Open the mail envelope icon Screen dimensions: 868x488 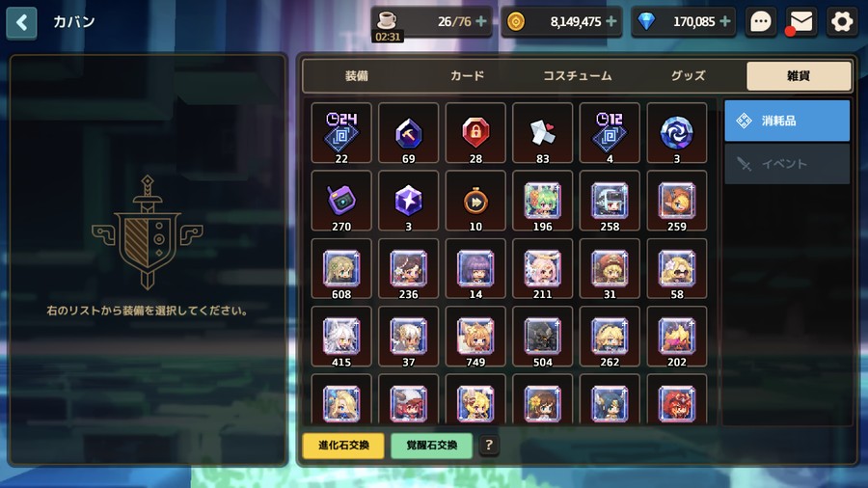click(x=801, y=22)
